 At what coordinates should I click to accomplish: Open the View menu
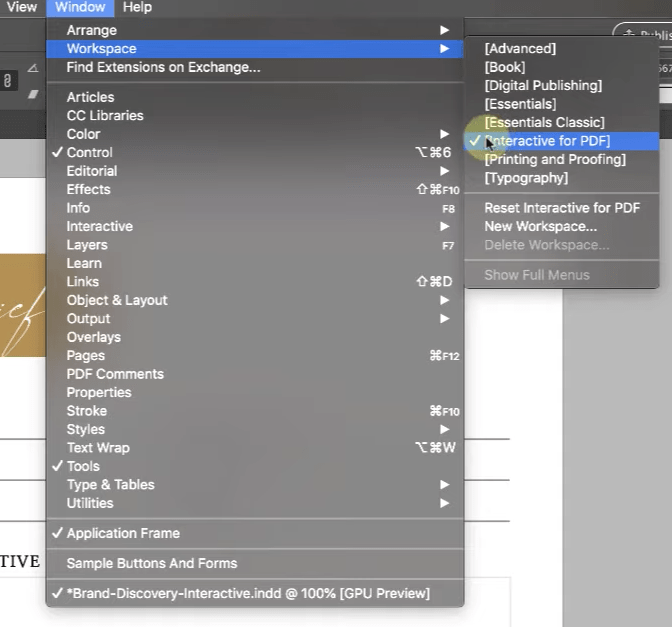click(x=22, y=7)
